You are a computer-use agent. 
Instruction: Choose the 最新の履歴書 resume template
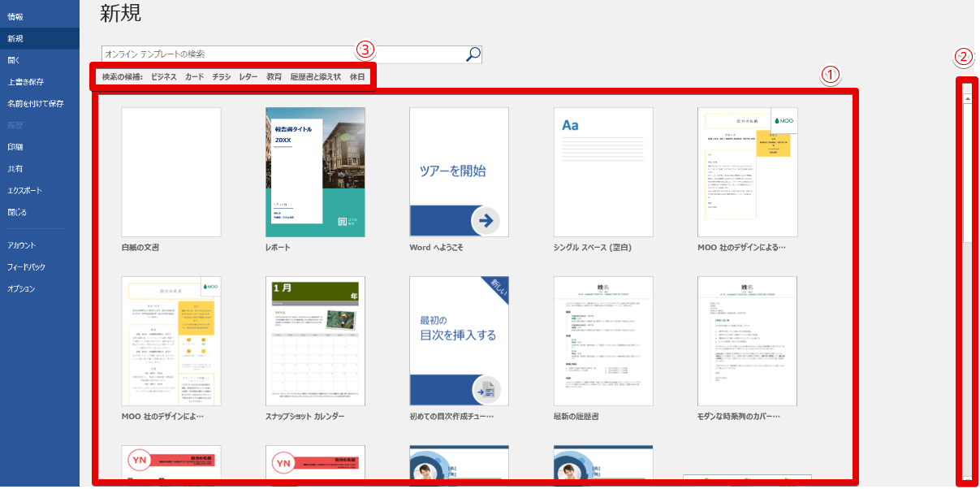pos(602,341)
